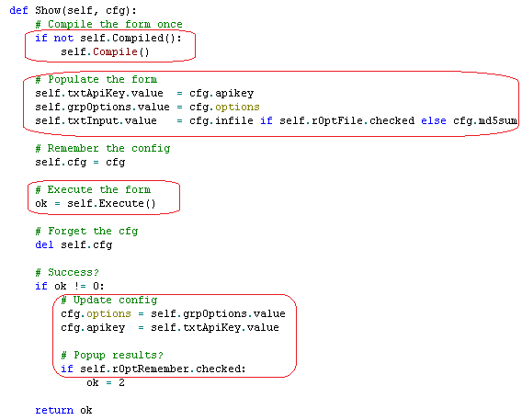The image size is (522, 420).
Task: Click the olive 'options' word after cfg.
Action: pos(237,108)
